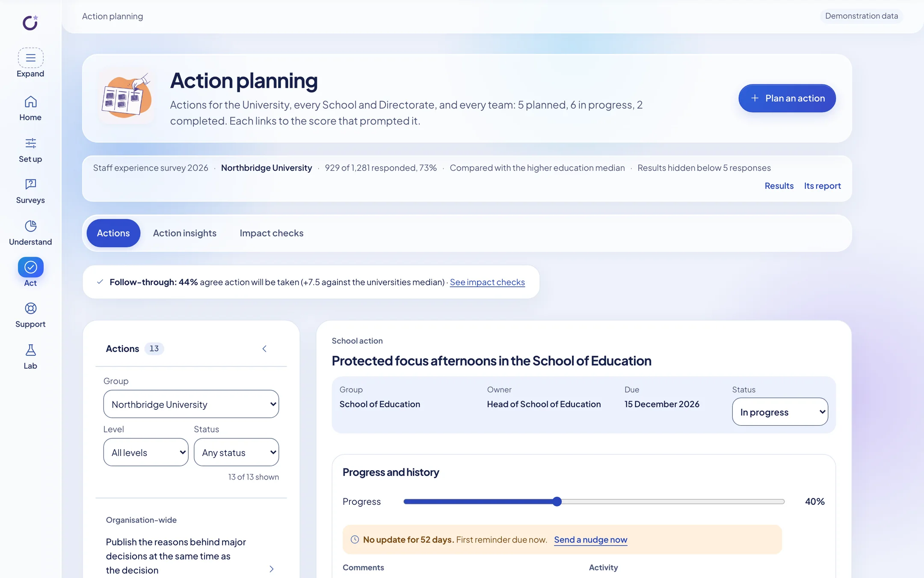The height and width of the screenshot is (578, 924).
Task: Open Lab section
Action: pos(30,357)
